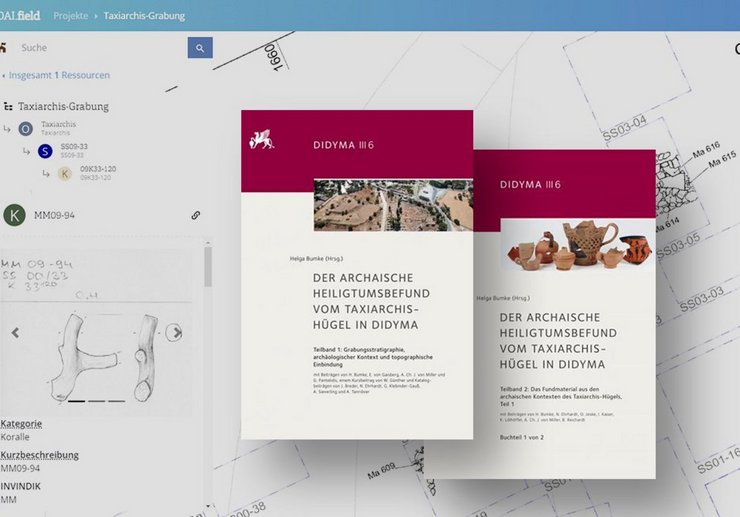Go back via Insgesamt 1 Ressourcen

57,75
